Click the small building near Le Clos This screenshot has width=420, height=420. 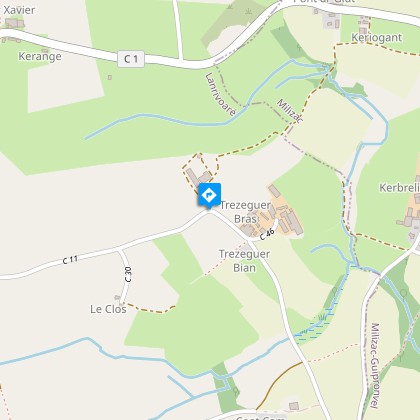pyautogui.click(x=117, y=297)
